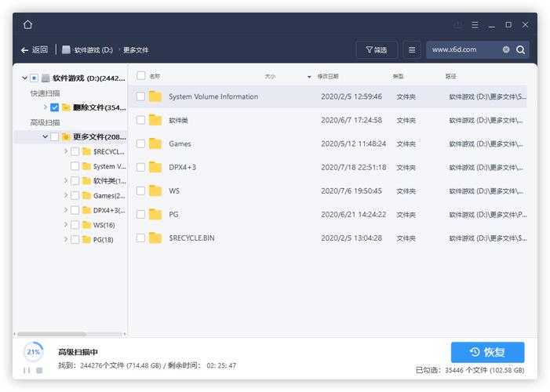Expand the 软件类 tree node
The height and width of the screenshot is (392, 550).
point(66,180)
